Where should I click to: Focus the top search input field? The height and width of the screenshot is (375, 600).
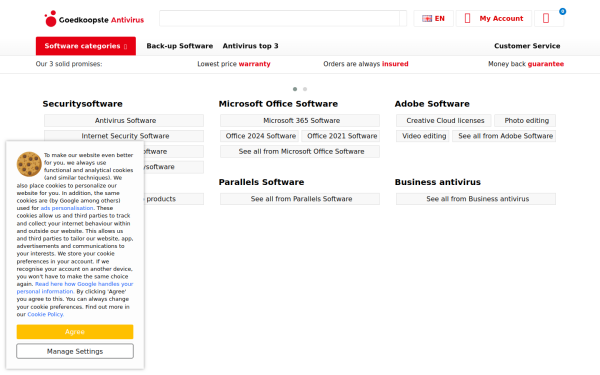(279, 18)
